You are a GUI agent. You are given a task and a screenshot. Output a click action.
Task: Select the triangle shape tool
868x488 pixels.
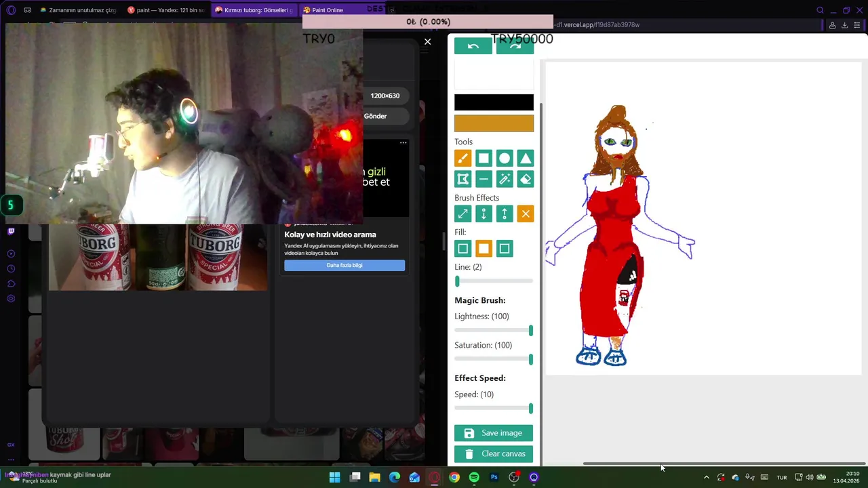(x=526, y=159)
